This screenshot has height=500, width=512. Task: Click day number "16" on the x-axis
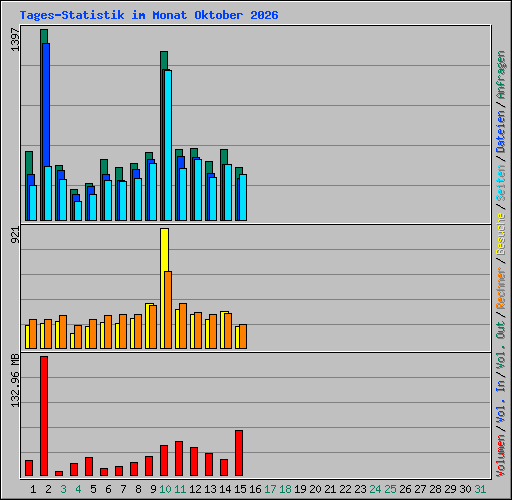(x=255, y=489)
